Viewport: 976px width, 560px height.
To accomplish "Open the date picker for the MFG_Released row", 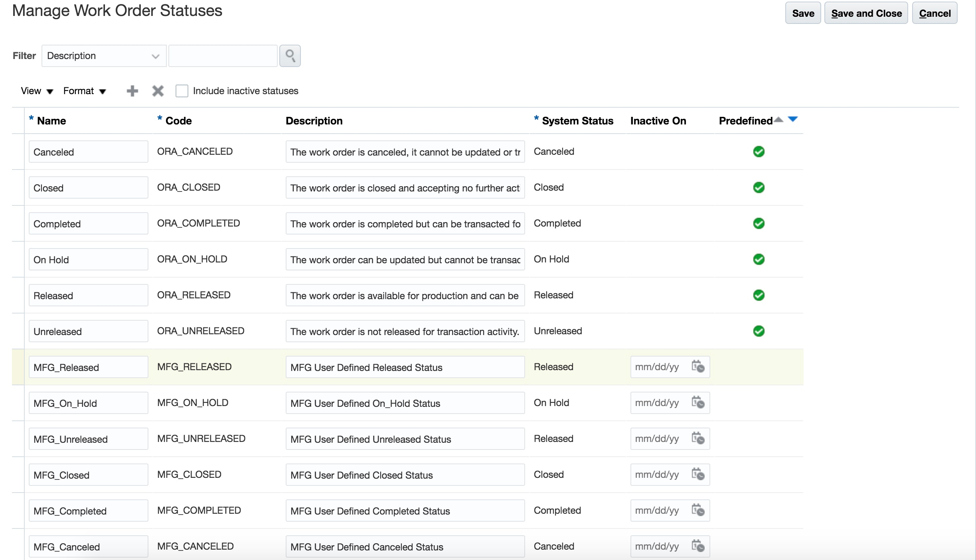I will [698, 367].
